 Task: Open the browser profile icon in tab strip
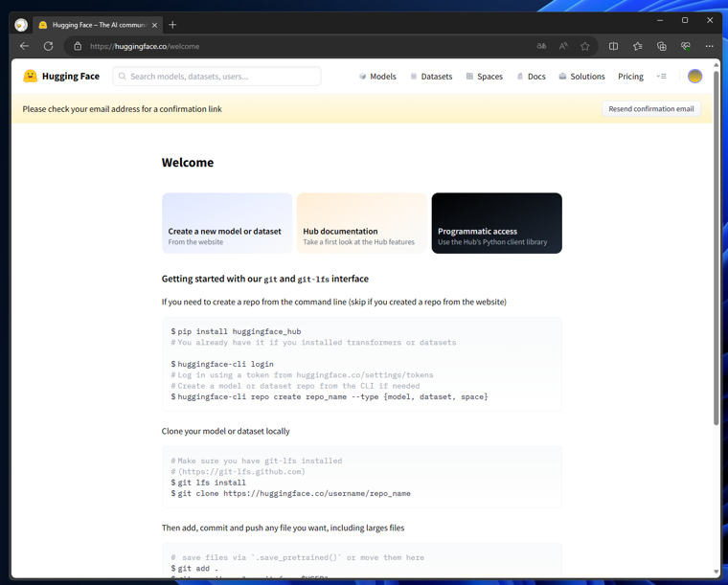click(21, 25)
